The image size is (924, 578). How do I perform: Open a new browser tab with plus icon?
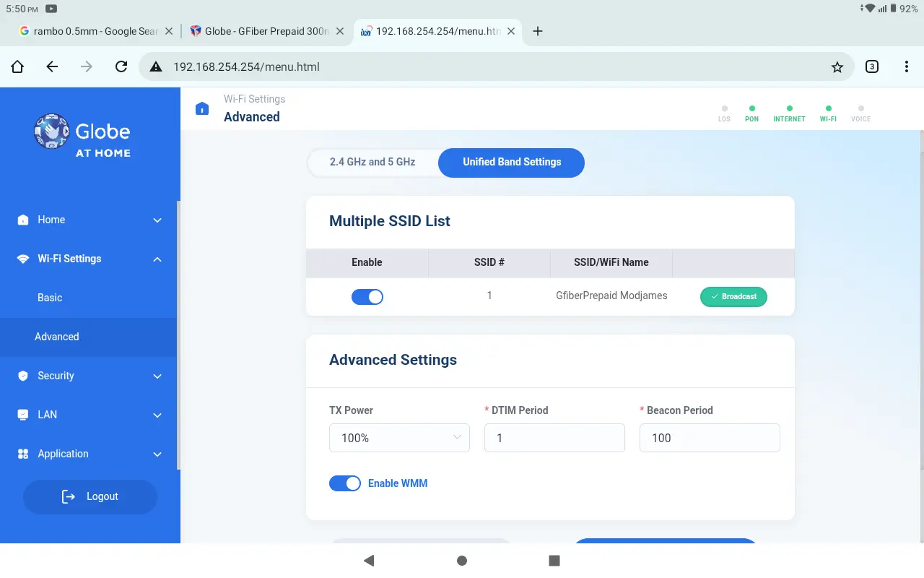tap(537, 31)
